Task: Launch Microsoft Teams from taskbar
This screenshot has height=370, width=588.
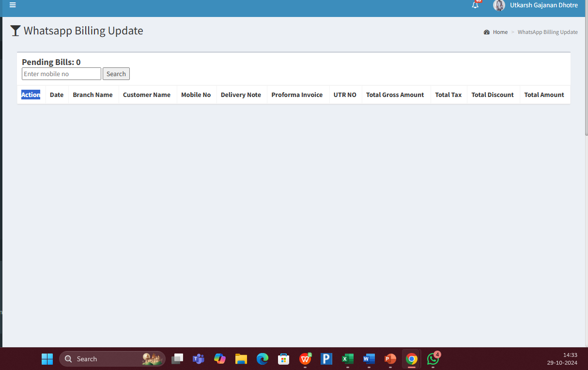Action: click(199, 359)
